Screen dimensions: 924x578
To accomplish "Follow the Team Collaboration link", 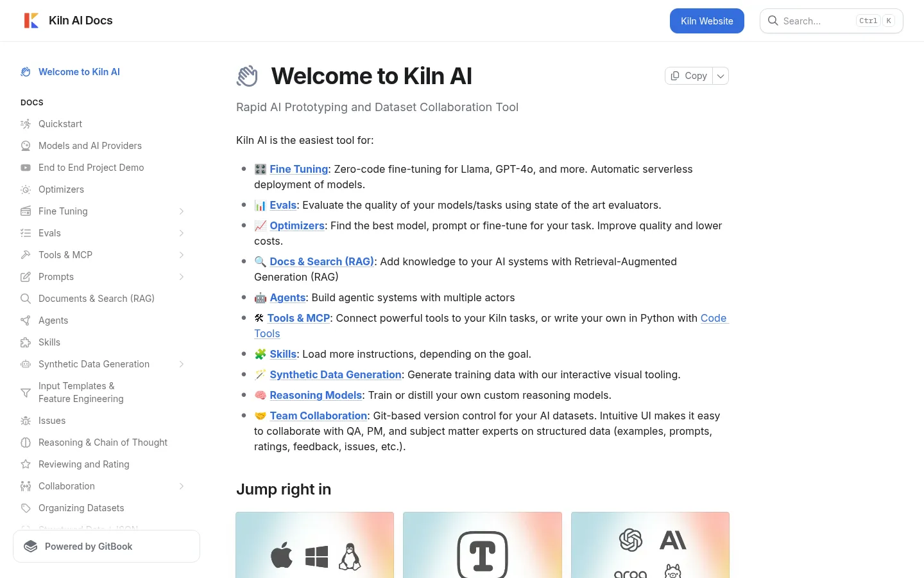I will point(318,416).
